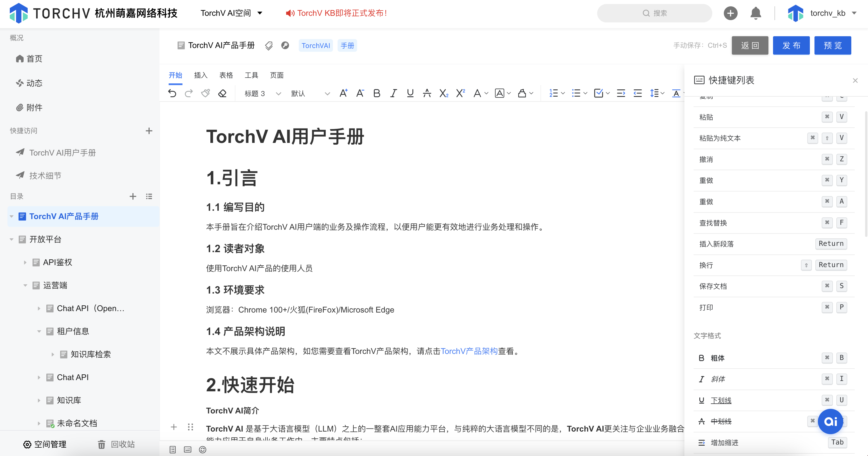This screenshot has width=868, height=456.
Task: Click the tag edit icon beside document title
Action: (x=269, y=45)
